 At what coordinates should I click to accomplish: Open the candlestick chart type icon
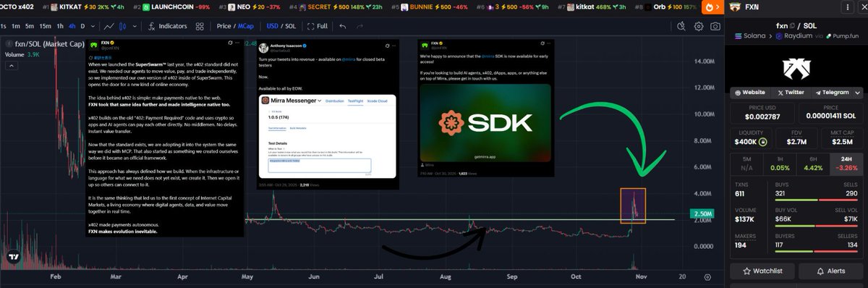coord(122,26)
